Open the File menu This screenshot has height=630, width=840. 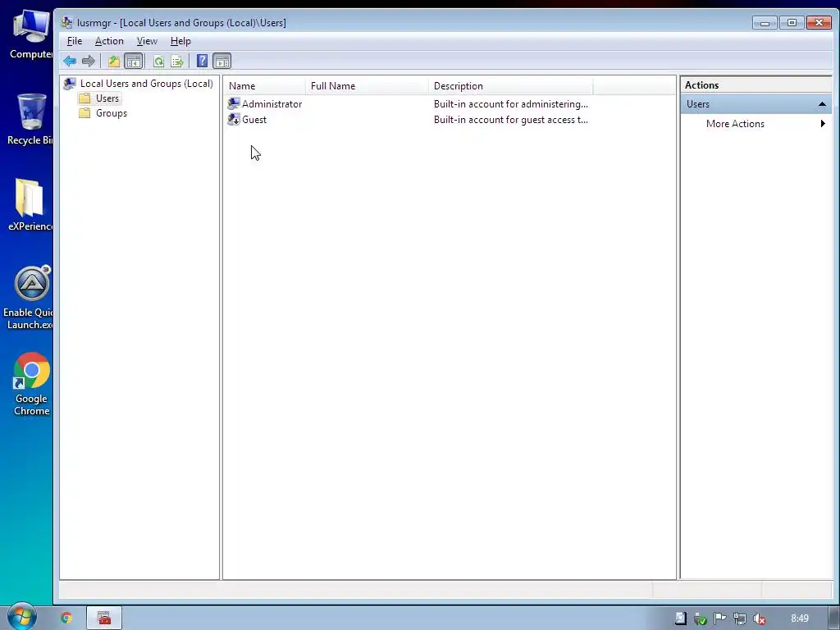(75, 41)
